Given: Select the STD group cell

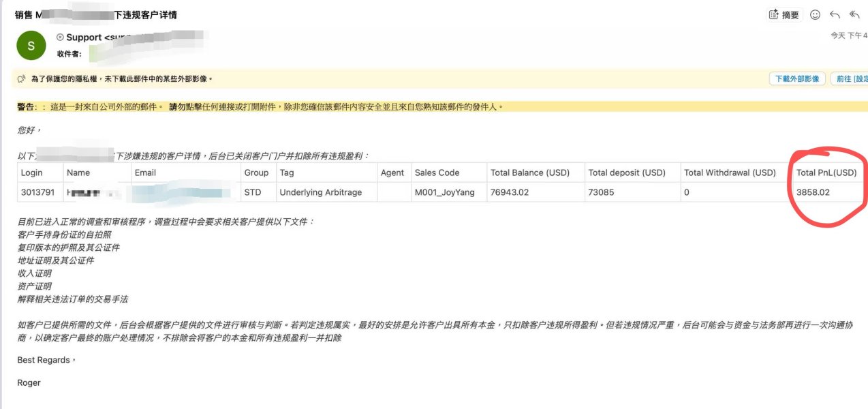Looking at the screenshot, I should click(x=253, y=192).
